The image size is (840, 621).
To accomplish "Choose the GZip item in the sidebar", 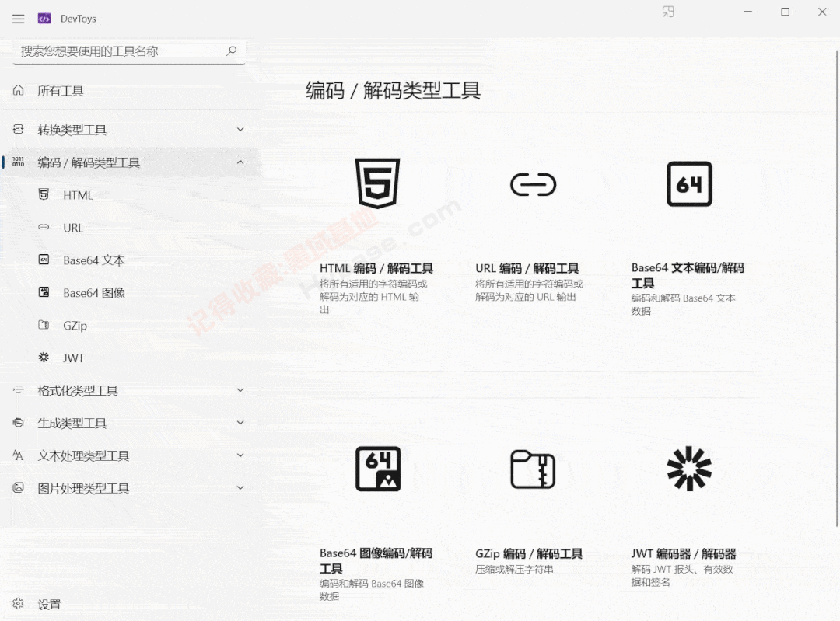I will click(x=128, y=326).
